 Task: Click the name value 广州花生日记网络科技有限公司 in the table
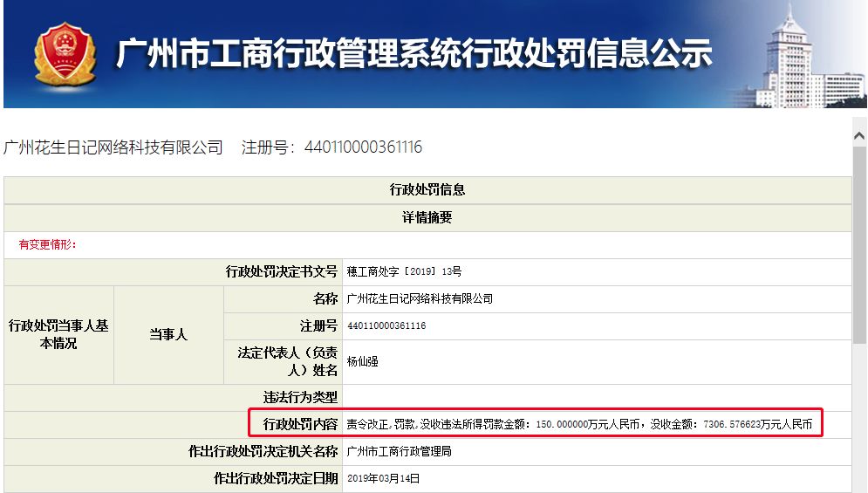[420, 299]
